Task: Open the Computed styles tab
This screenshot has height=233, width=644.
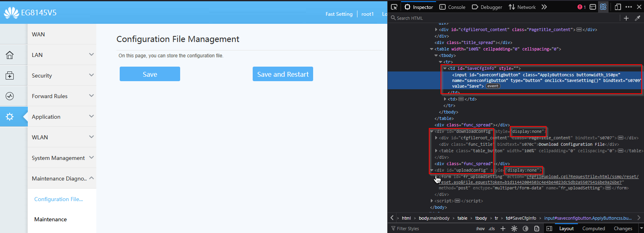Action: tap(594, 229)
